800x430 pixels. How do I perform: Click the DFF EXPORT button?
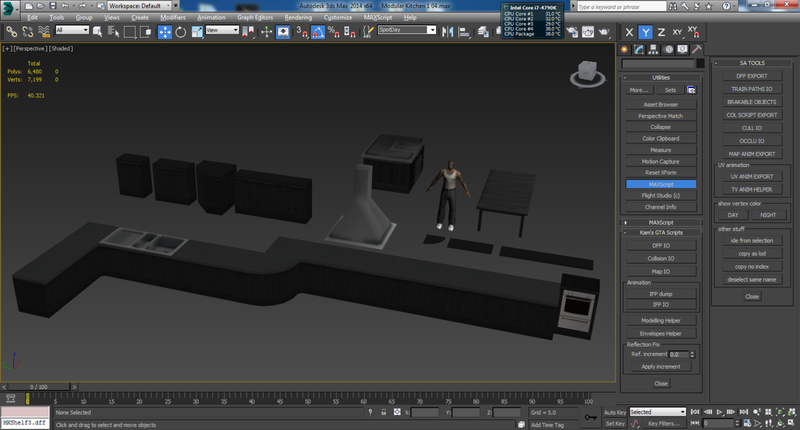752,75
